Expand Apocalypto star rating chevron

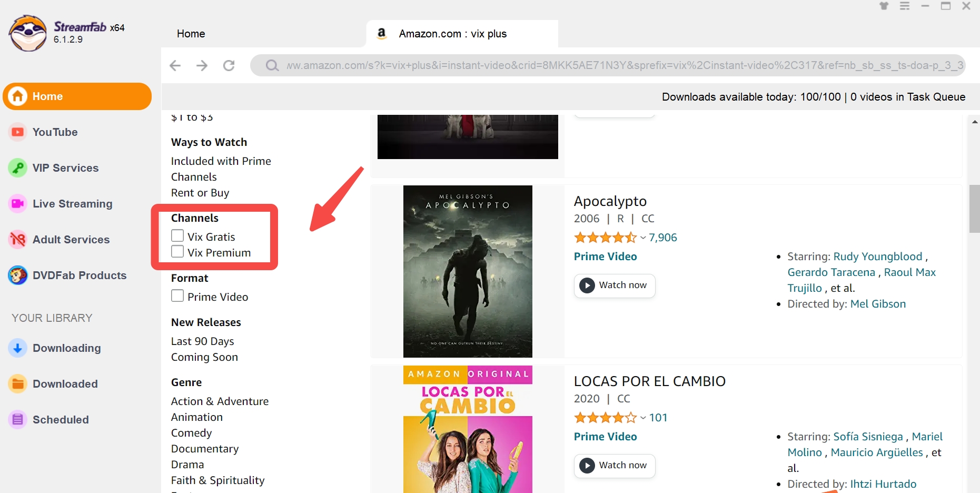pyautogui.click(x=643, y=238)
